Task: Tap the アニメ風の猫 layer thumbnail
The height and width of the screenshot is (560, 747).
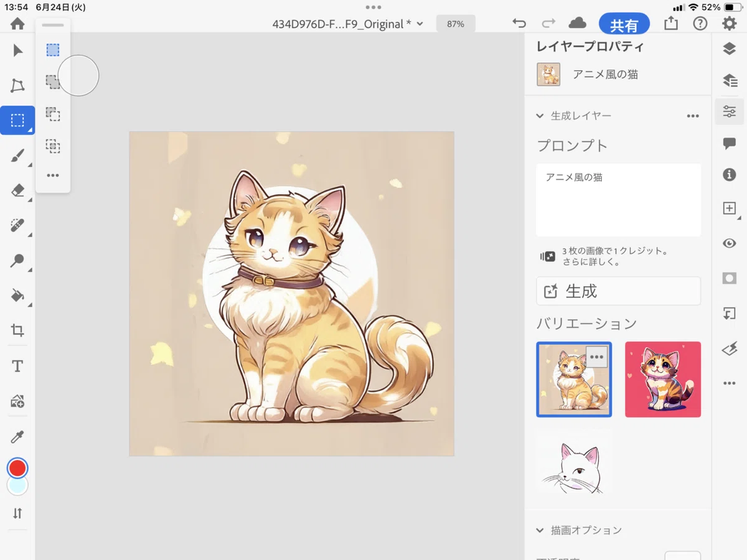Action: click(548, 75)
